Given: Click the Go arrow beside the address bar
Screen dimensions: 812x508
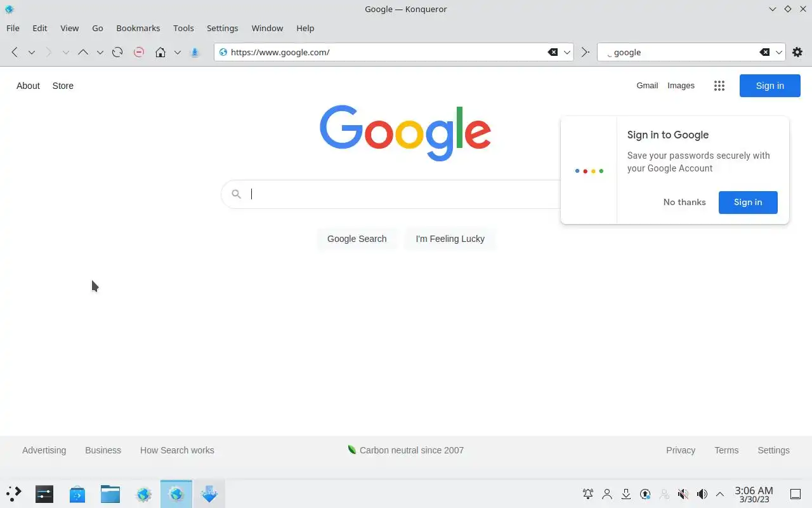Looking at the screenshot, I should (x=585, y=52).
